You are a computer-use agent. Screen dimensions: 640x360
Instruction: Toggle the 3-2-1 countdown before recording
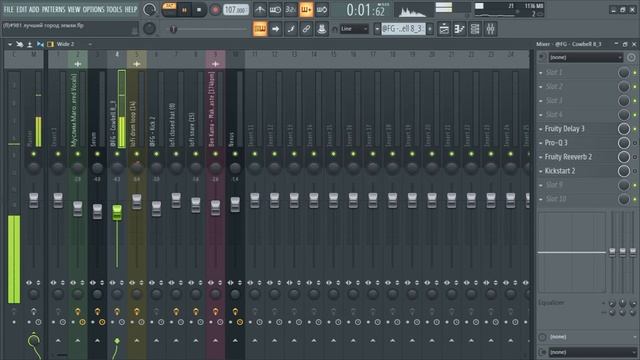(291, 9)
